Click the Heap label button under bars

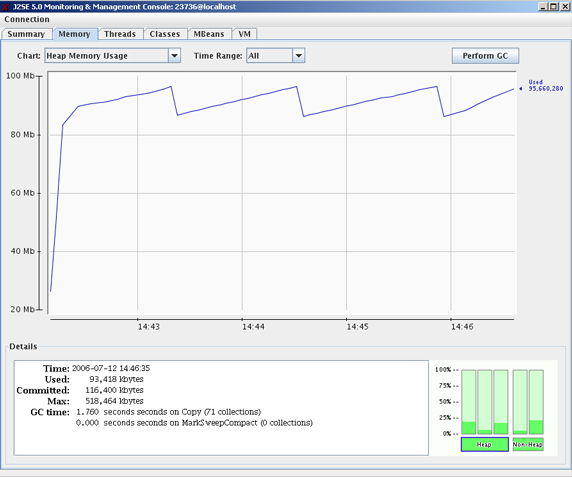[x=485, y=444]
